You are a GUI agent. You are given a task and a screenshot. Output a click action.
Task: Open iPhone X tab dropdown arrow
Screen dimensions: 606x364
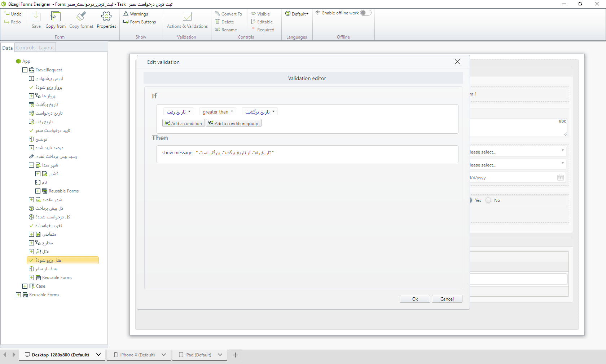pyautogui.click(x=164, y=355)
